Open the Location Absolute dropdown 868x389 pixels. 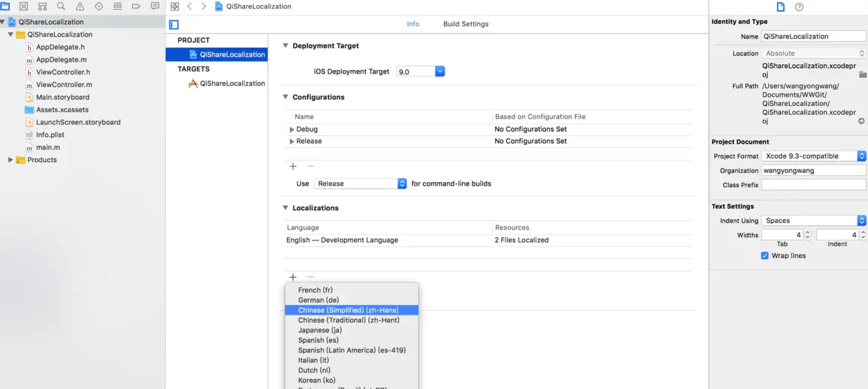[x=813, y=53]
